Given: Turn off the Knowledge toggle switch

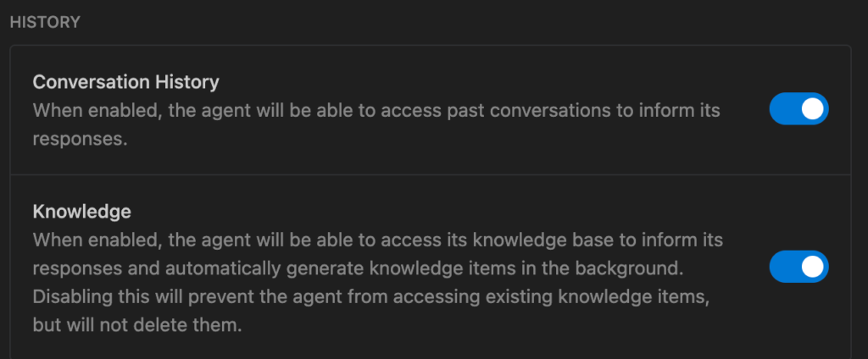Looking at the screenshot, I should click(798, 267).
